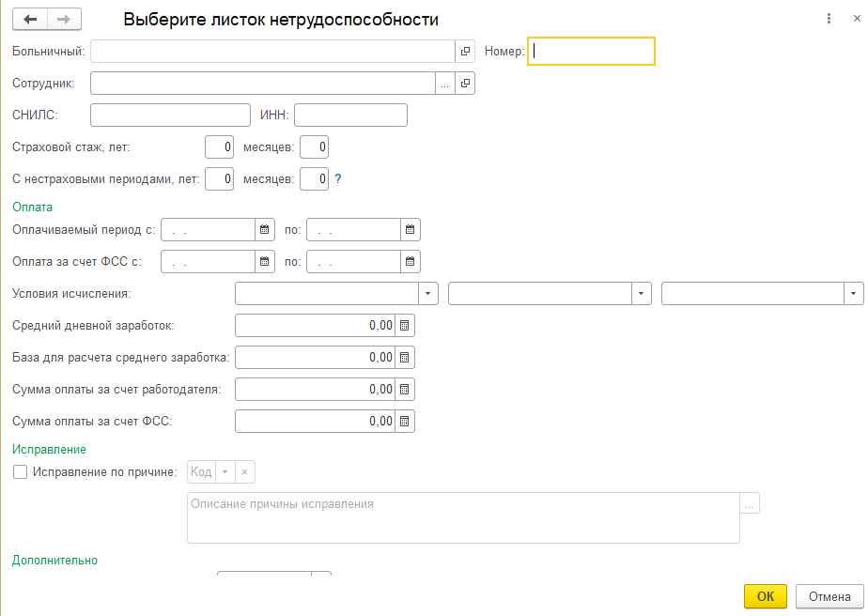Image resolution: width=868 pixels, height=616 pixels.
Task: Click the Сотрудник selection ellipsis button
Action: pyautogui.click(x=445, y=84)
